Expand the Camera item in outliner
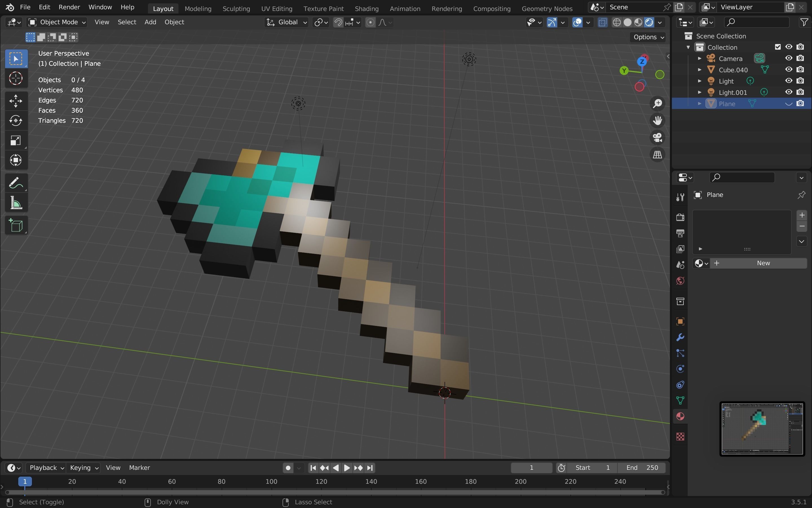The image size is (812, 508). [x=700, y=58]
